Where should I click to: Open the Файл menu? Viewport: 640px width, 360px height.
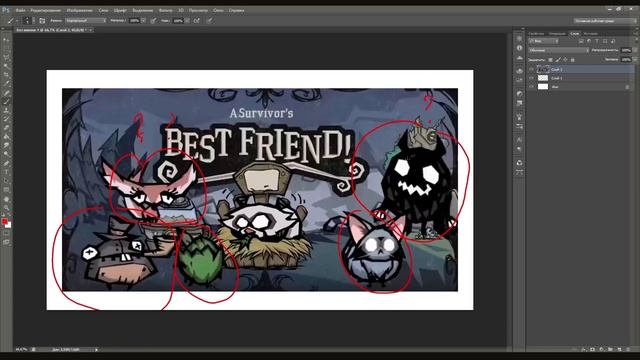[20, 10]
